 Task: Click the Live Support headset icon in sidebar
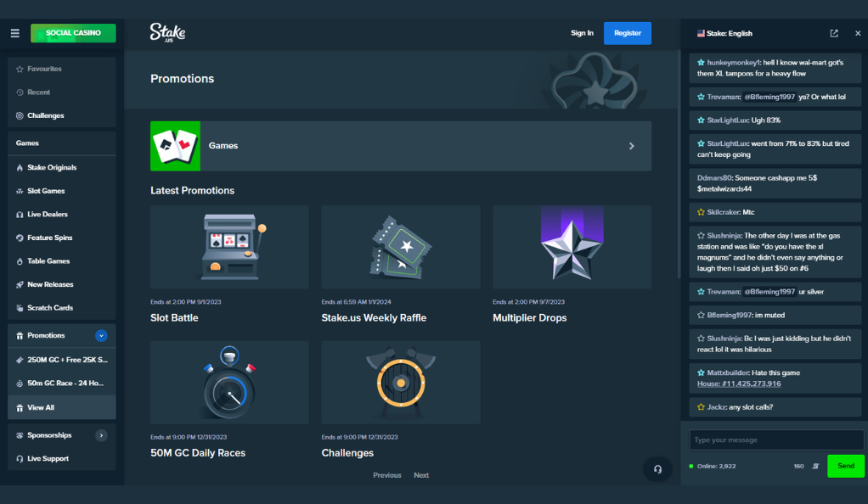(20, 459)
